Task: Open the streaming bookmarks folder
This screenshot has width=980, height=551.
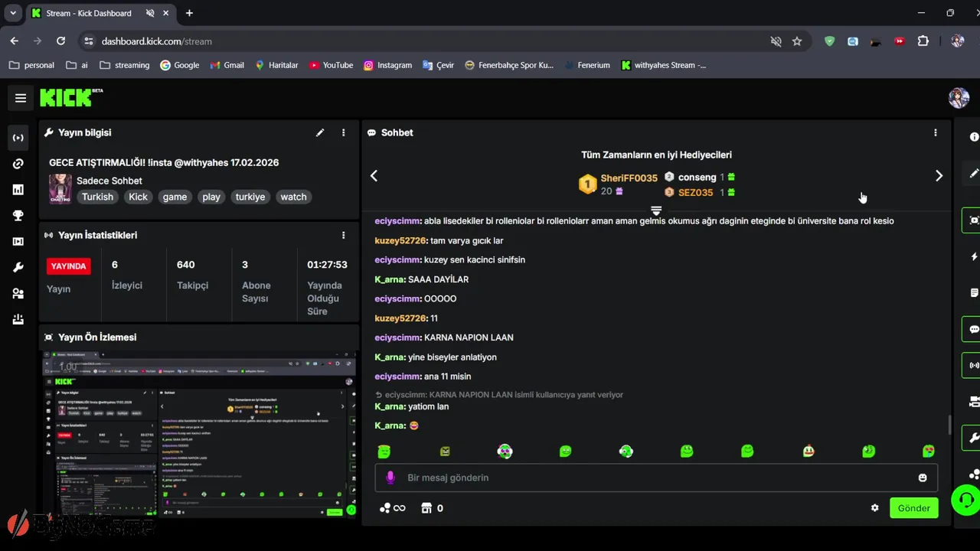Action: [125, 65]
